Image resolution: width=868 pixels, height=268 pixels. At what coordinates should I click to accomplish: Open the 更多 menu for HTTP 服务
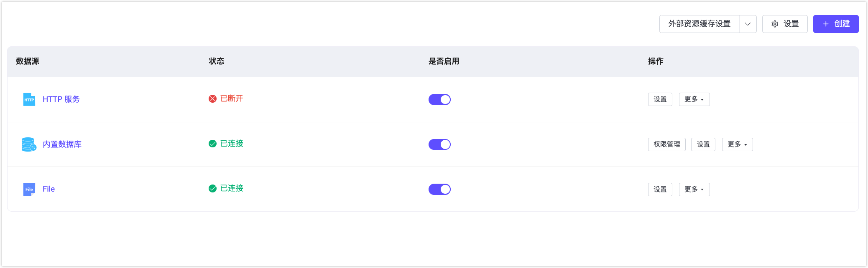694,99
